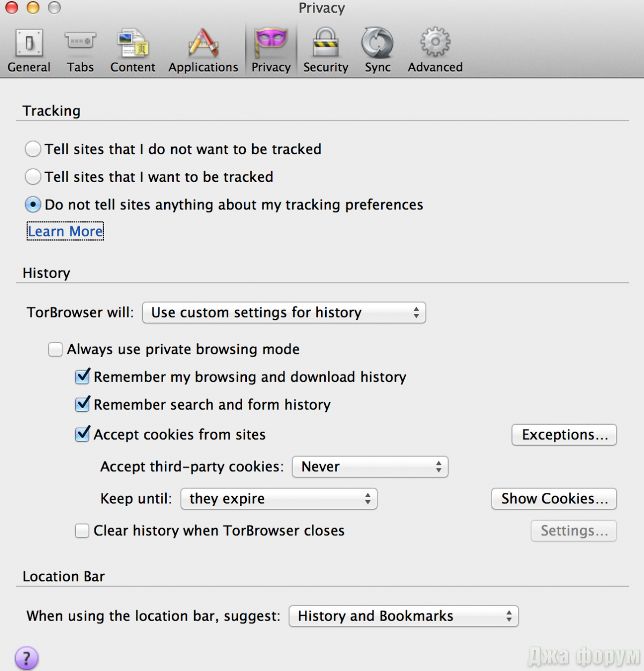This screenshot has height=671, width=644.
Task: Open 'Accept third-party cookies' Never dropdown
Action: [x=370, y=466]
